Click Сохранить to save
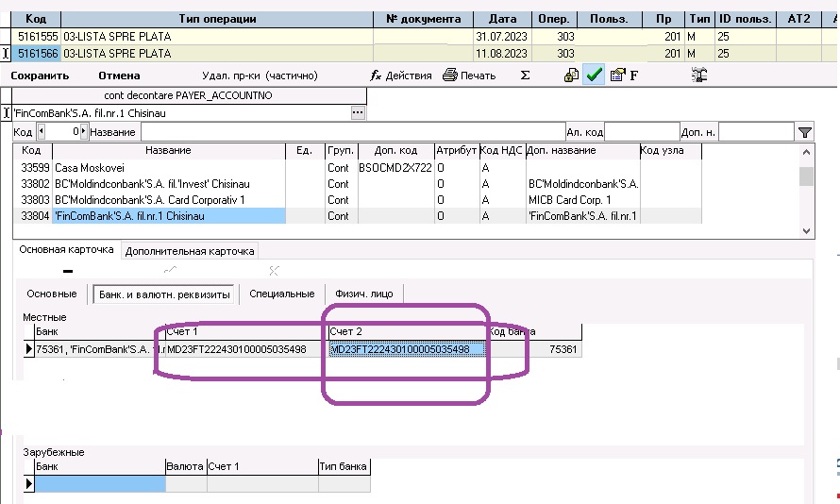 (x=40, y=76)
